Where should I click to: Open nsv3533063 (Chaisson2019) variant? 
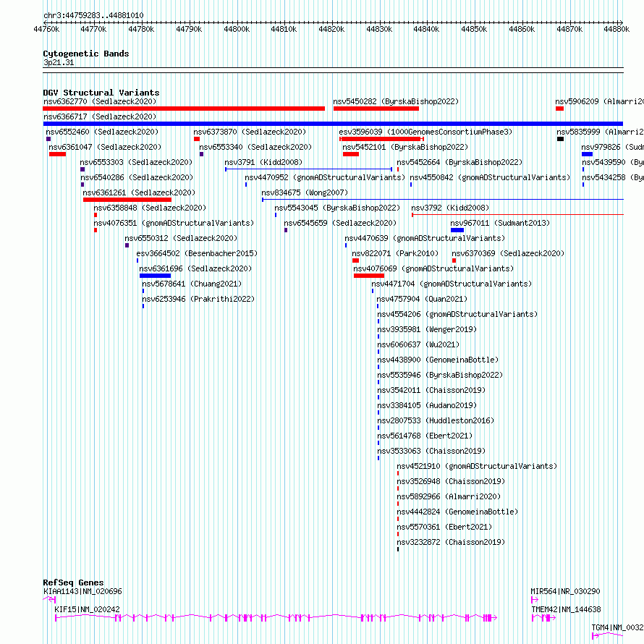[431, 451]
